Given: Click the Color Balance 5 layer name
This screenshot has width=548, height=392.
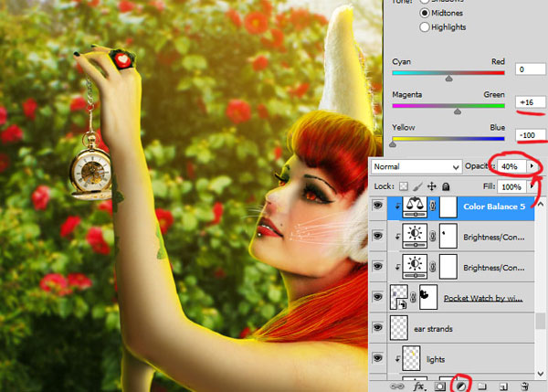Looking at the screenshot, I should 494,207.
